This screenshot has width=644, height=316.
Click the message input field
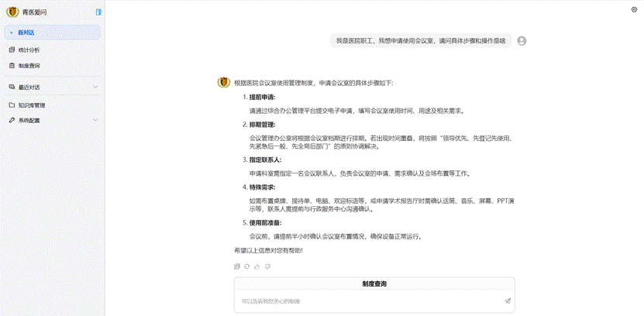(364, 301)
